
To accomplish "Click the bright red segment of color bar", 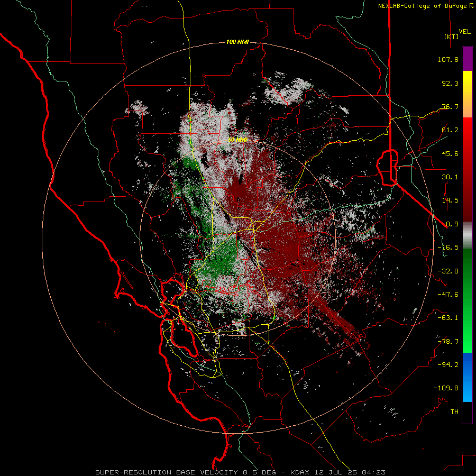I will (467, 131).
